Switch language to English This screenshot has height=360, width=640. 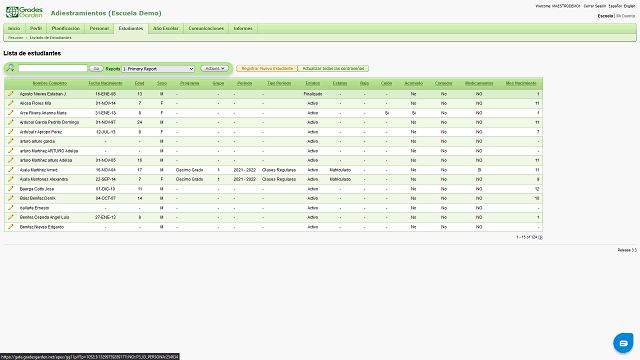coord(629,6)
